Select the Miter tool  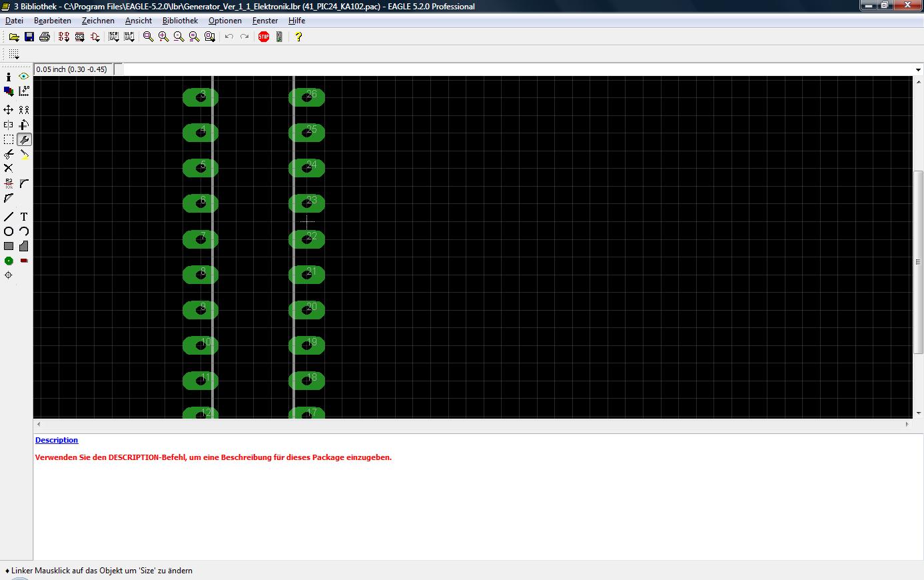point(24,183)
